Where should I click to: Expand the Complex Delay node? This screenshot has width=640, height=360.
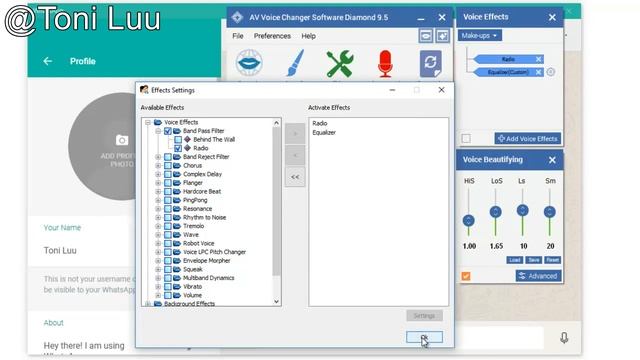click(158, 174)
